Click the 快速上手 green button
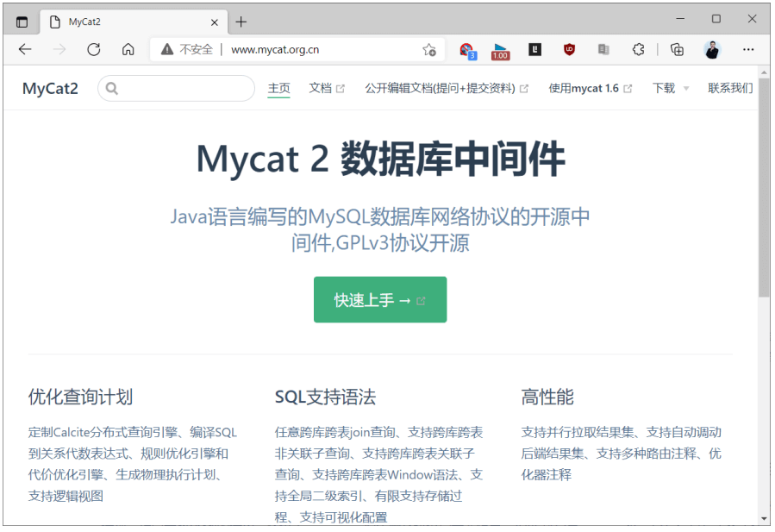Image resolution: width=775 pixels, height=532 pixels. [380, 299]
